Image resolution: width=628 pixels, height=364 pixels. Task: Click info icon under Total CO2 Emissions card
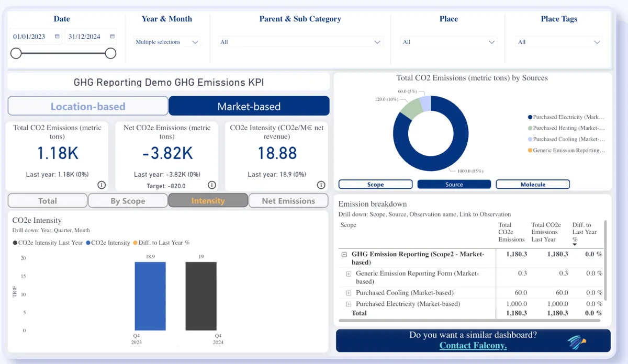[102, 185]
